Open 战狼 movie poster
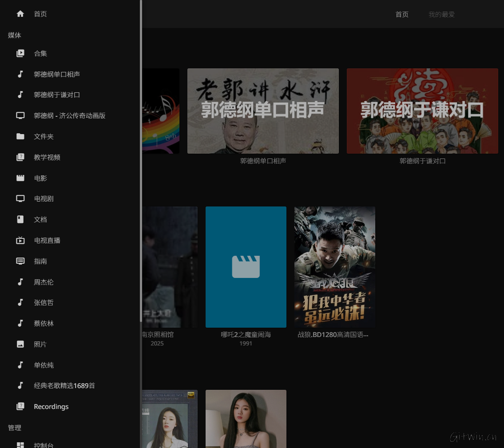The image size is (504, 448). (x=334, y=267)
